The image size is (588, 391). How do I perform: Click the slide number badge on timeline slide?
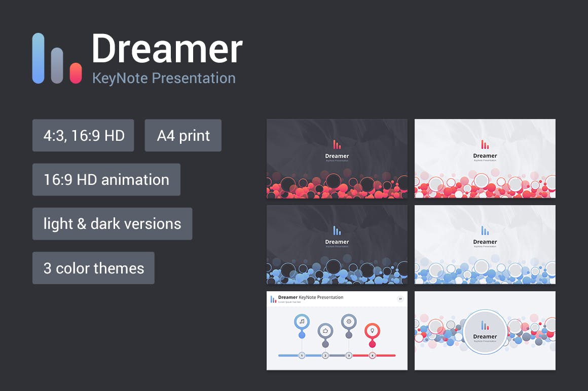400,299
